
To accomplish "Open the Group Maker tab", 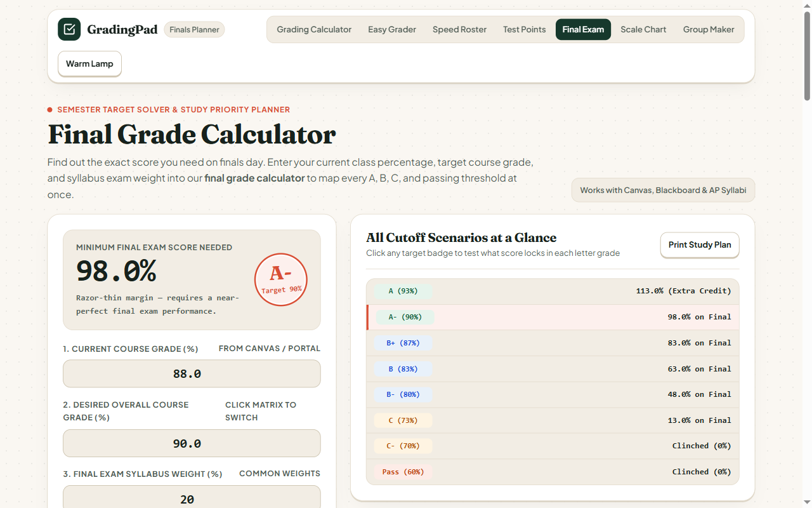I will pos(709,29).
